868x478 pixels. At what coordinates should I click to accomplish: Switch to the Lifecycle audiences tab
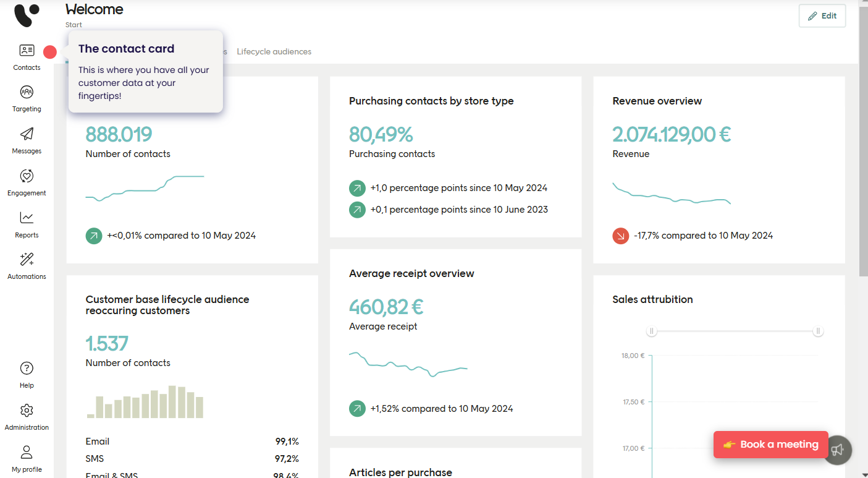pyautogui.click(x=274, y=51)
